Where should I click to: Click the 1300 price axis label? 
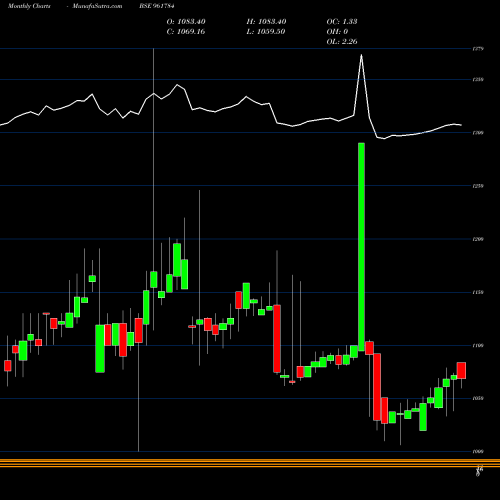[478, 133]
